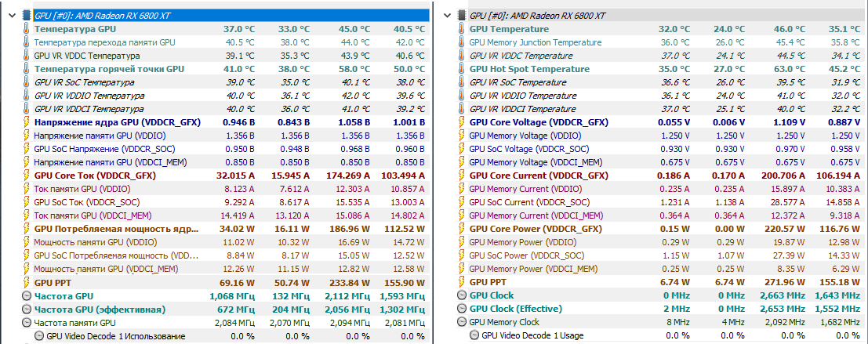This screenshot has width=868, height=344.
Task: Click thermometer icon beside GPU VR VDDCI Температура
Action: pos(26,109)
